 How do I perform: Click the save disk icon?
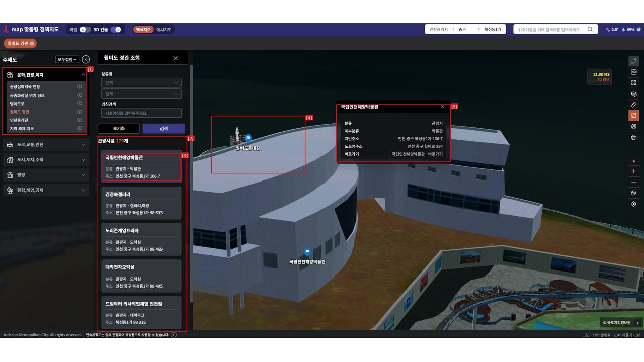click(633, 126)
